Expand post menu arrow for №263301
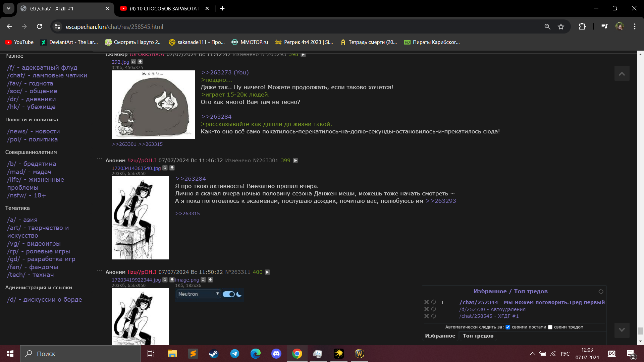Image resolution: width=644 pixels, height=362 pixels. tap(296, 161)
